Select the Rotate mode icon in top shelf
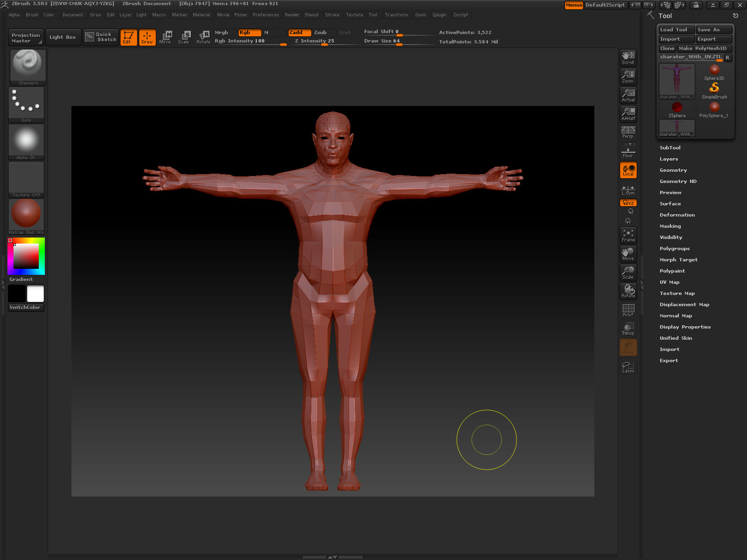This screenshot has width=747, height=560. [203, 37]
